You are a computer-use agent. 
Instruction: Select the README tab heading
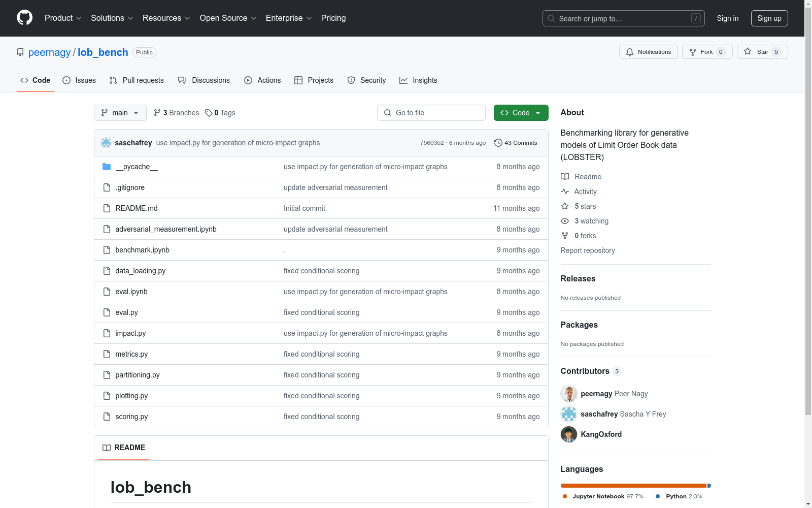(124, 448)
